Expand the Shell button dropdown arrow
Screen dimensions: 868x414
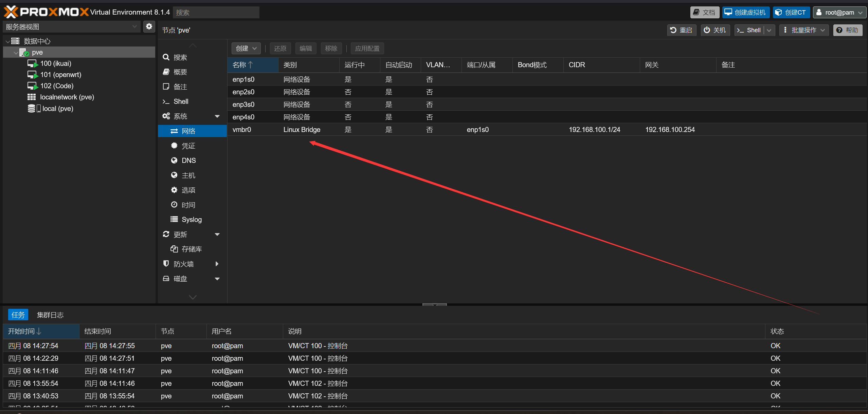(769, 30)
